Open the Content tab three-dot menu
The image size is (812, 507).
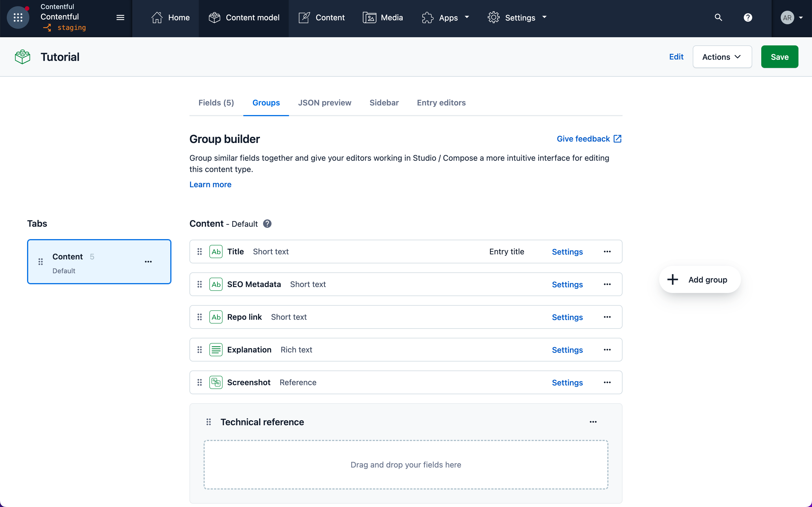148,262
